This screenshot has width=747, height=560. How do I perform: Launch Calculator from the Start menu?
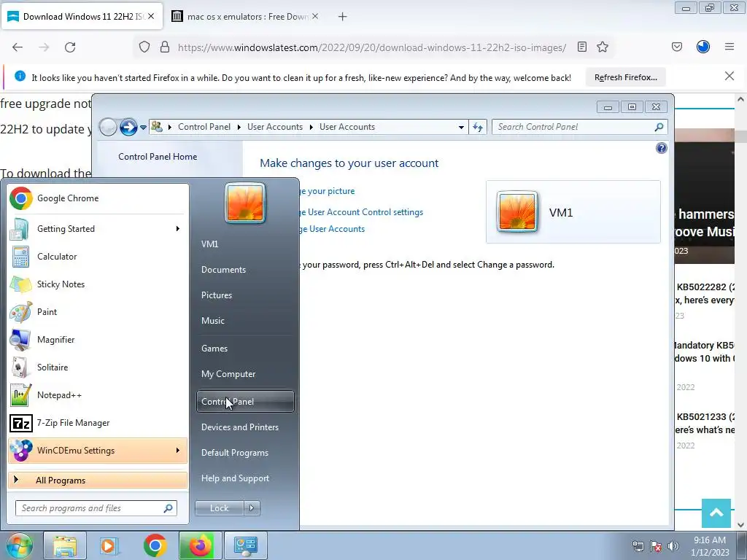pos(98,257)
